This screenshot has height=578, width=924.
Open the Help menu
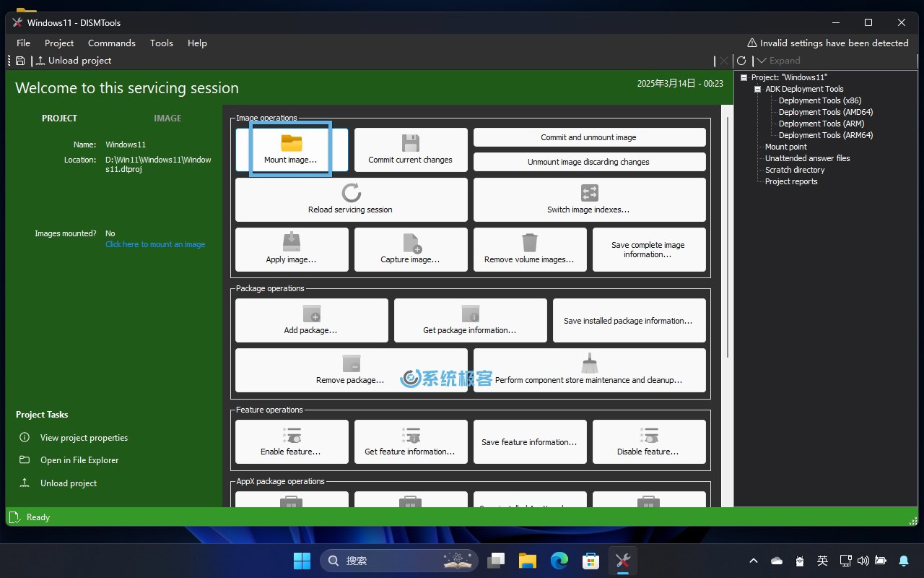pyautogui.click(x=197, y=43)
